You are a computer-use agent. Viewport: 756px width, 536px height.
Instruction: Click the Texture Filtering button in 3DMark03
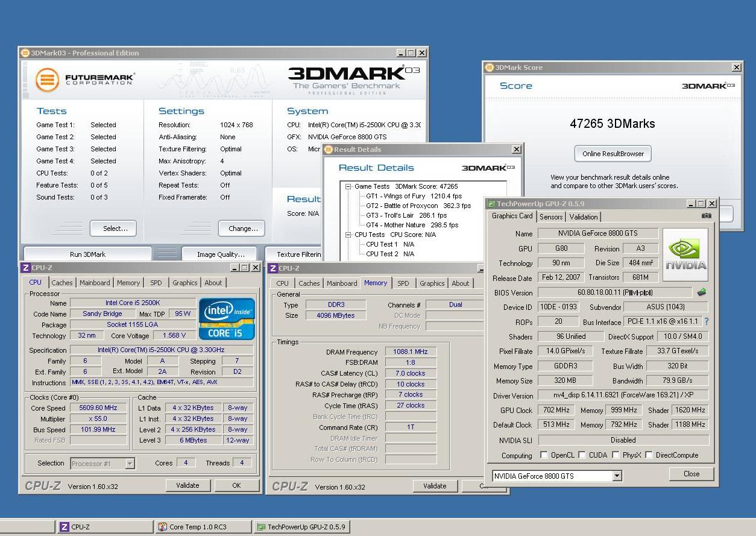292,254
